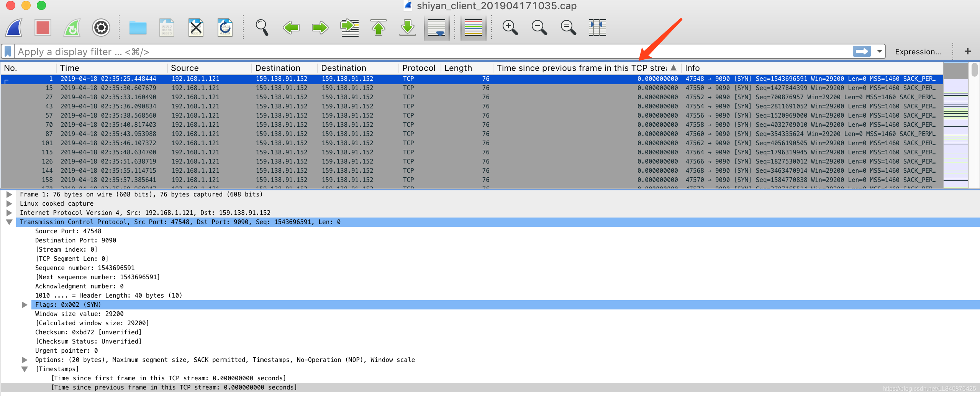
Task: Click the TCP stream time column header
Action: [587, 68]
